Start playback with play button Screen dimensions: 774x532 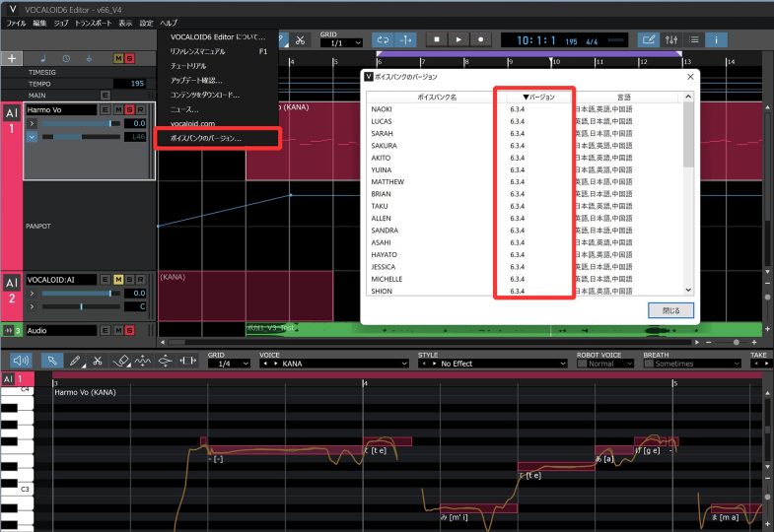pos(458,39)
